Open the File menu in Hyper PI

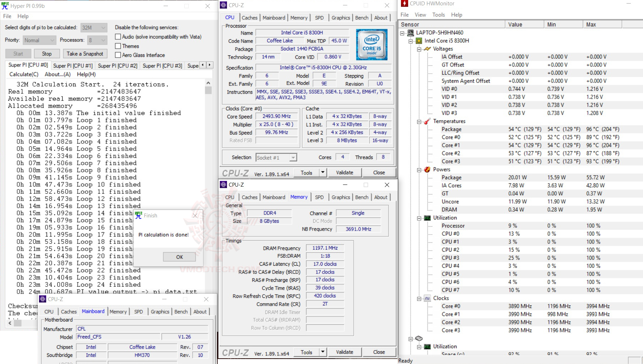click(7, 16)
